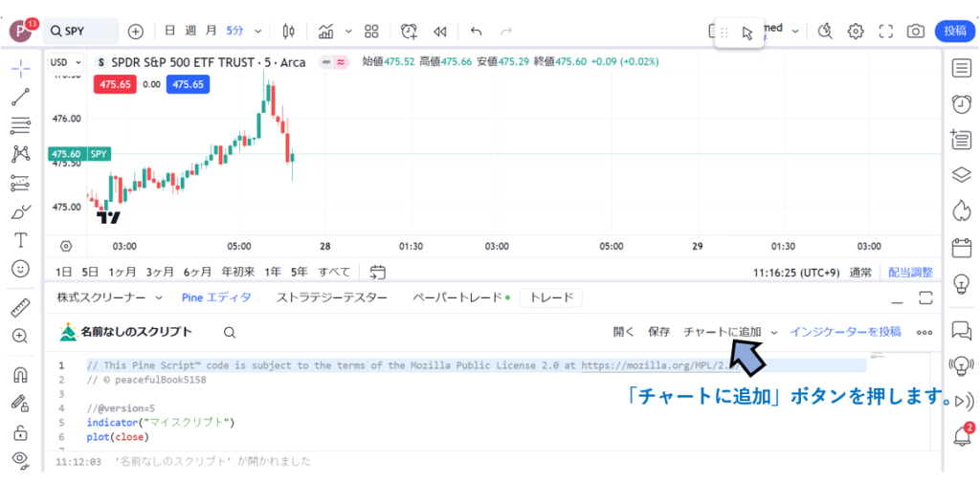This screenshot has height=484, width=980.
Task: Click the インジケーターを投稿 link
Action: pyautogui.click(x=845, y=332)
